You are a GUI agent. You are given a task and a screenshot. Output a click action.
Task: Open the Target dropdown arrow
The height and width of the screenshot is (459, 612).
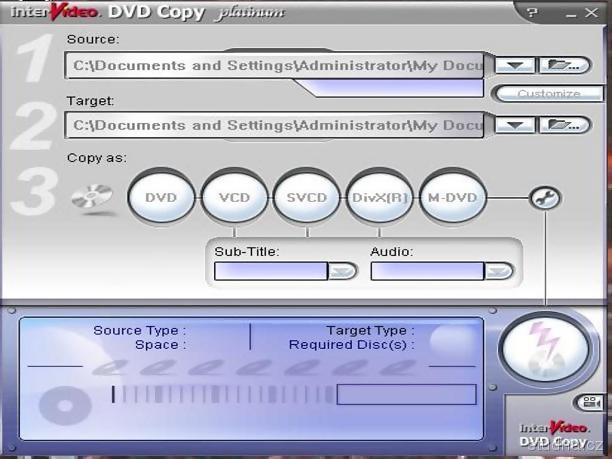click(x=515, y=125)
